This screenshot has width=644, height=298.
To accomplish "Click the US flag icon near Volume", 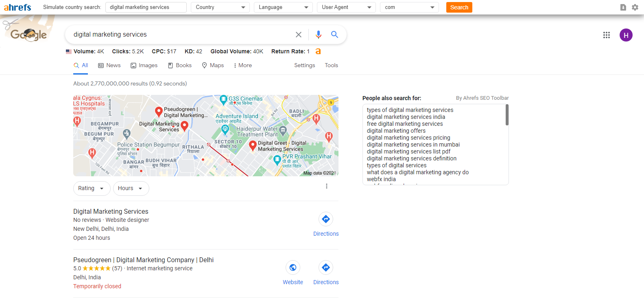I will pos(69,52).
